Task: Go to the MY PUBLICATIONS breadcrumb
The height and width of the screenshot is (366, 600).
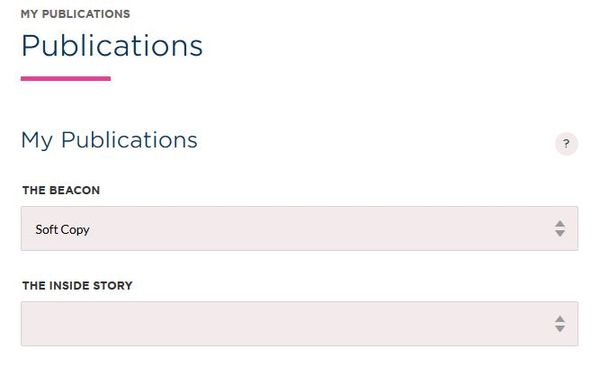Action: 75,14
